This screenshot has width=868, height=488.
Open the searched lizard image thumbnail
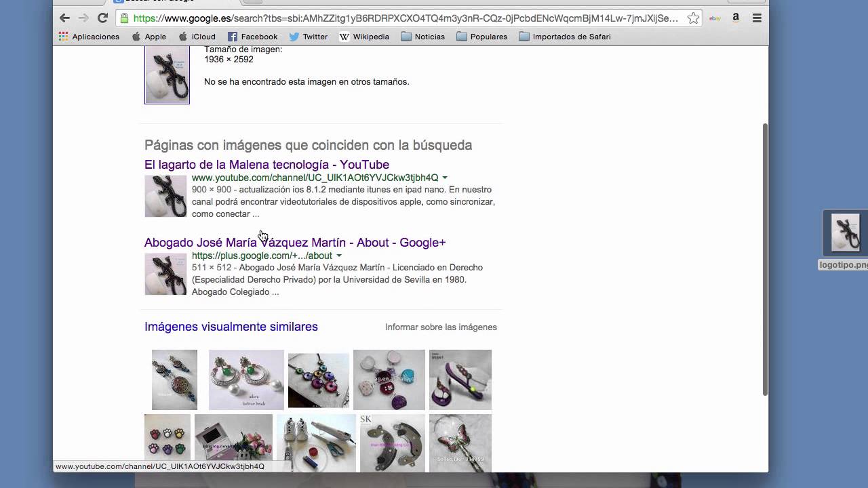pos(167,75)
